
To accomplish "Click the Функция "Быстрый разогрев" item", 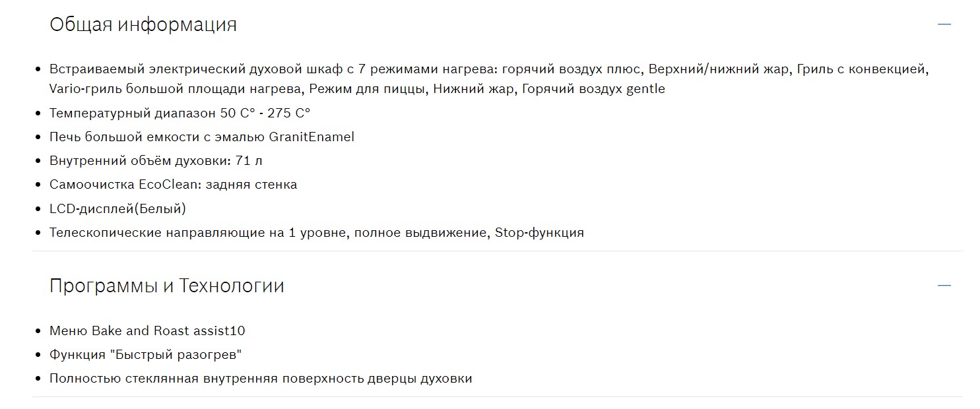I will (146, 354).
